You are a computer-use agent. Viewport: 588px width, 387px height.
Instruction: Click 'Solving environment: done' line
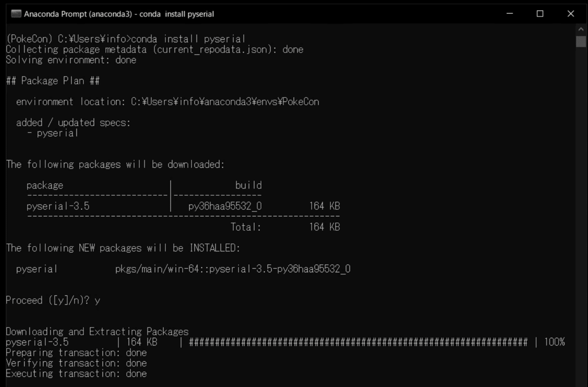pos(71,60)
